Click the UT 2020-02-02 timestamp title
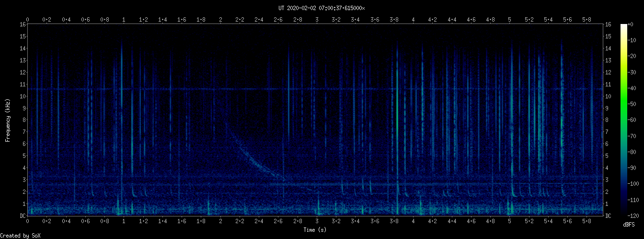The width and height of the screenshot is (644, 239). (x=322, y=8)
